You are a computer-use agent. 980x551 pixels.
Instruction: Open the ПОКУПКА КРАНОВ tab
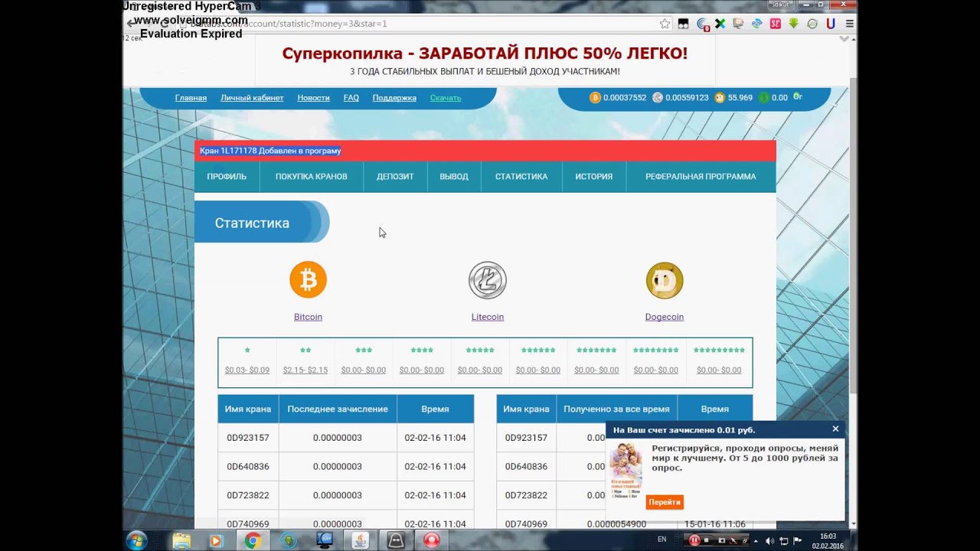[x=311, y=177]
